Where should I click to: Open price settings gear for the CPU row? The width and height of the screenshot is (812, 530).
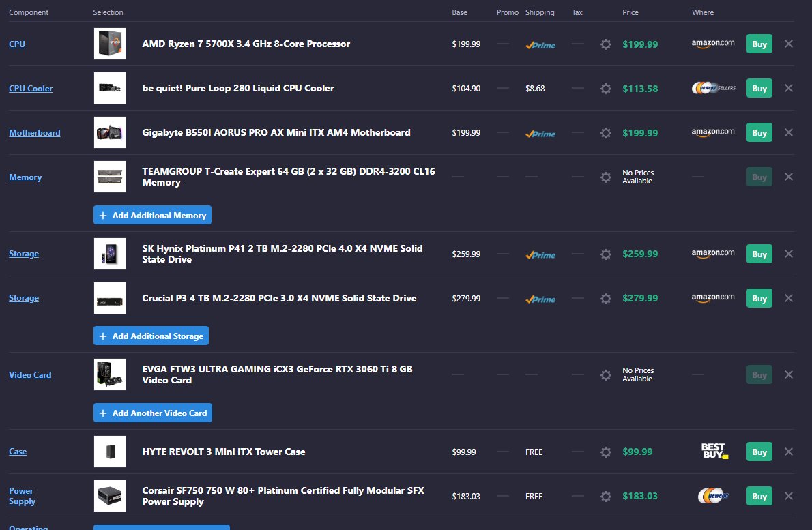(x=605, y=44)
